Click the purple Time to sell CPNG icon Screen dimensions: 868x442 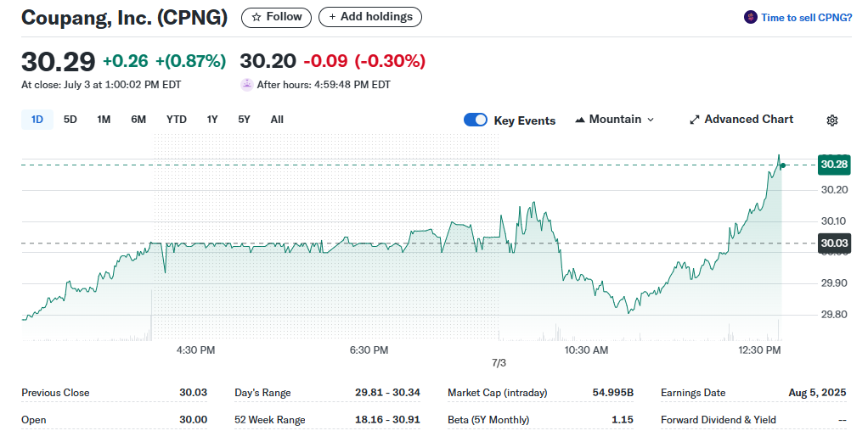[750, 17]
